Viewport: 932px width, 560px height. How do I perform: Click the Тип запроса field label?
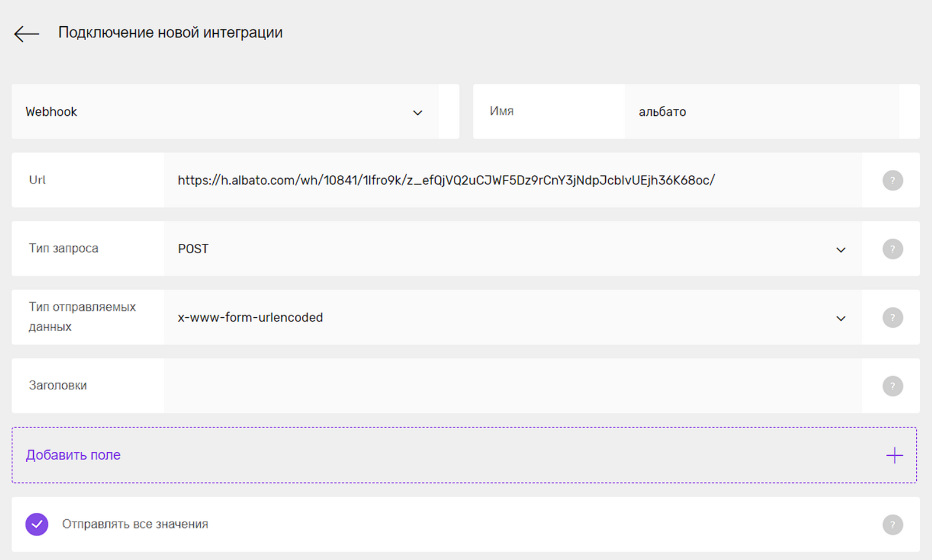coord(63,249)
